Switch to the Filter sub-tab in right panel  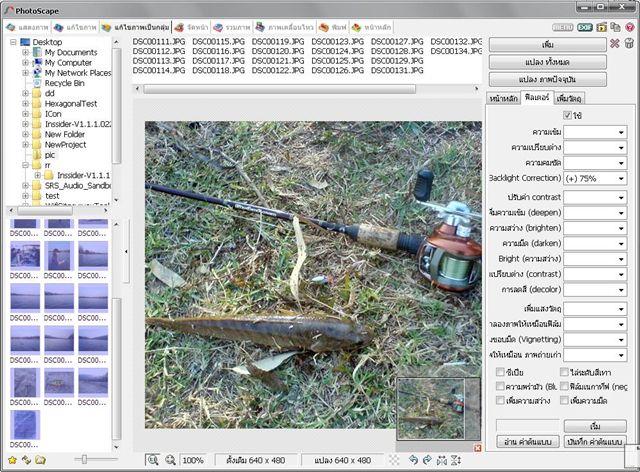(x=537, y=98)
